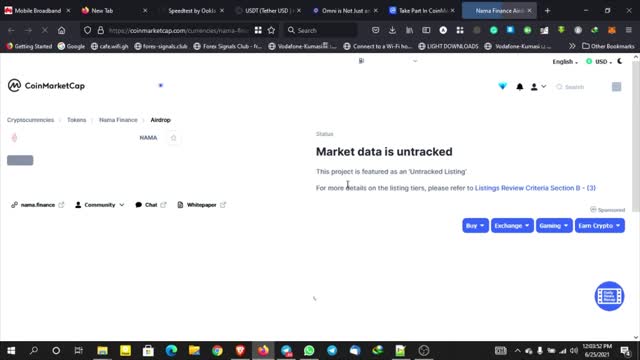Open the Buy dropdown button
Viewport: 640px width, 360px height.
(x=475, y=226)
